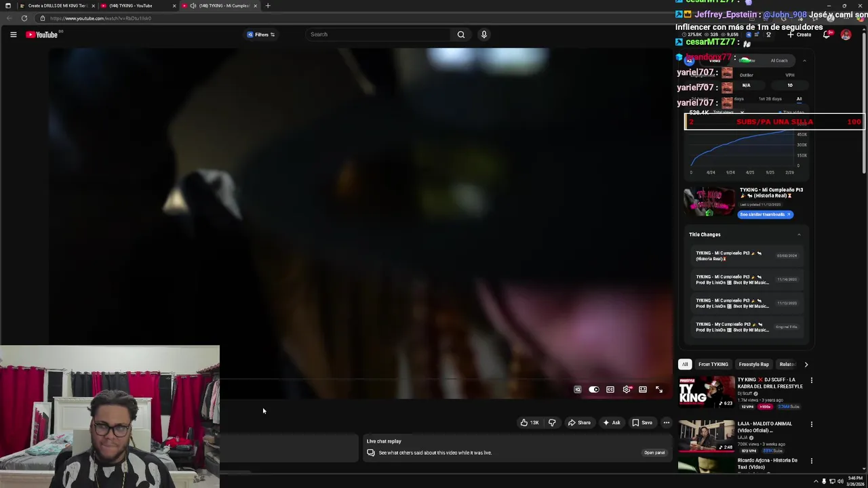Image resolution: width=868 pixels, height=488 pixels.
Task: Select the Freestyle Rap chip
Action: [754, 365]
